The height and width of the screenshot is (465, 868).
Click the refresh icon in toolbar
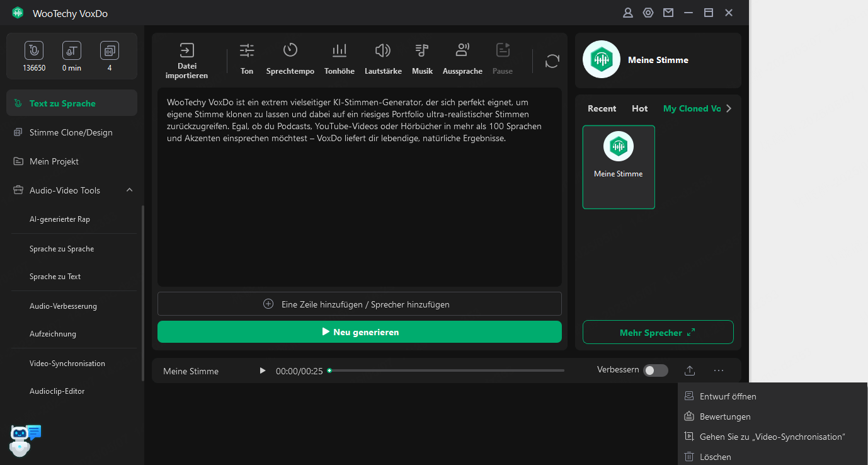pos(552,61)
